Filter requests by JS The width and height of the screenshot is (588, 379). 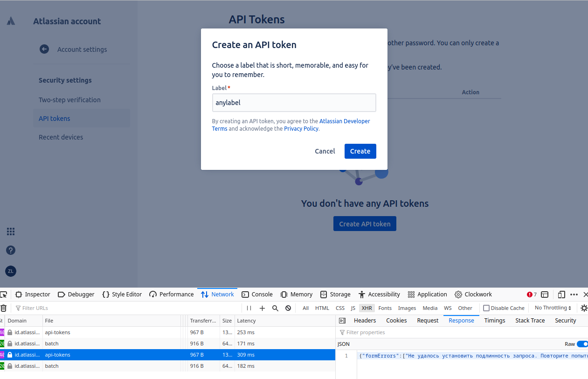click(x=353, y=308)
